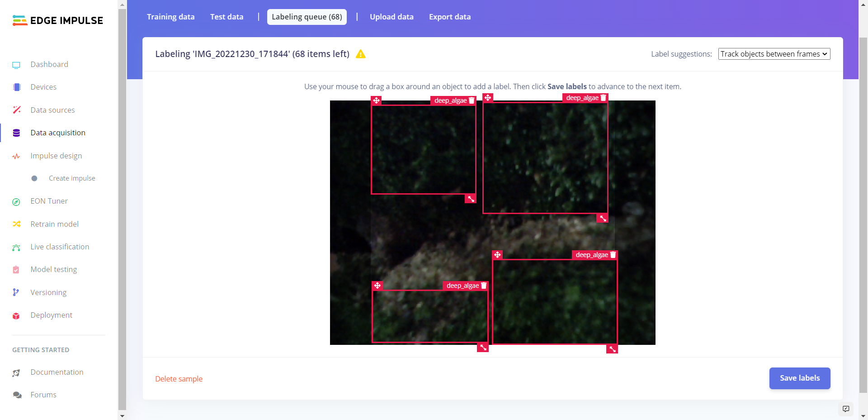868x420 pixels.
Task: Click resize handle of bottom-left bounding box
Action: [x=483, y=347]
